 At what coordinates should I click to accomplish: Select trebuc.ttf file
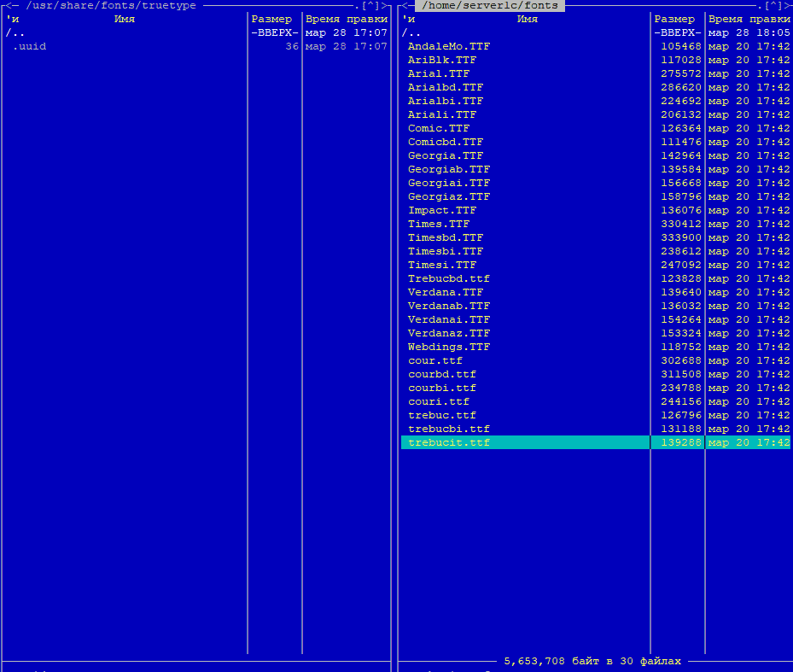pos(442,416)
